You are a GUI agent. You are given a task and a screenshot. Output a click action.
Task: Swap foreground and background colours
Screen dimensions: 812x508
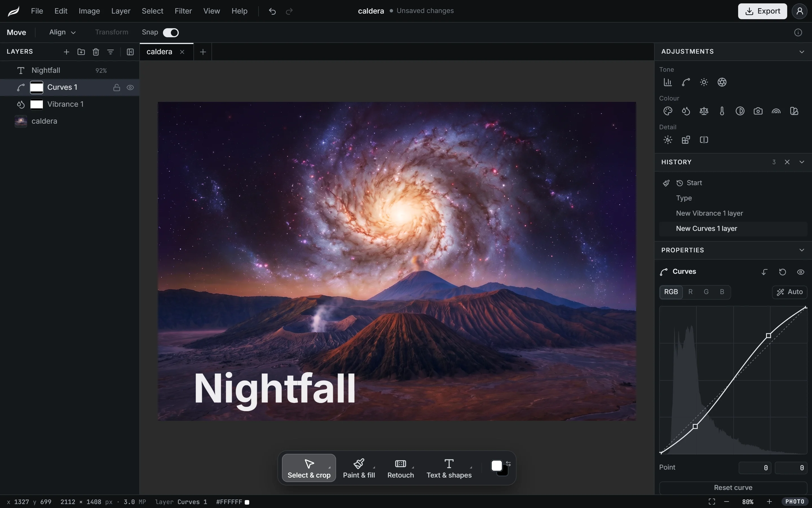pos(509,464)
